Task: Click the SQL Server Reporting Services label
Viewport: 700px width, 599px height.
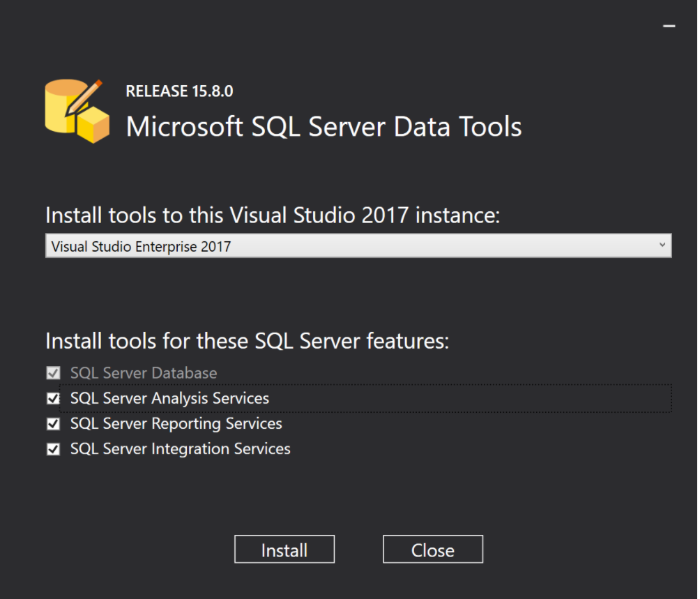Action: click(176, 423)
